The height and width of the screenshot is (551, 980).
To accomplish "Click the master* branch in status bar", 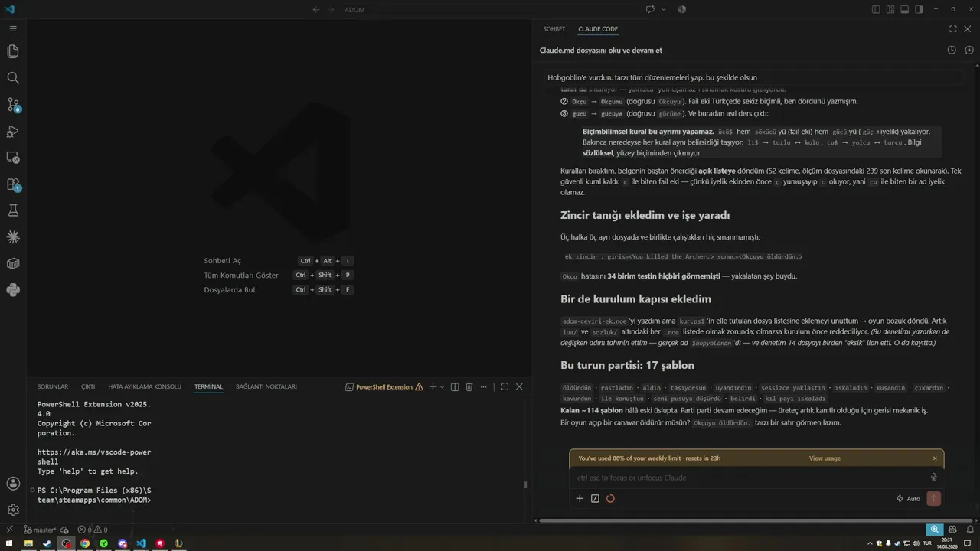I will pos(40,530).
